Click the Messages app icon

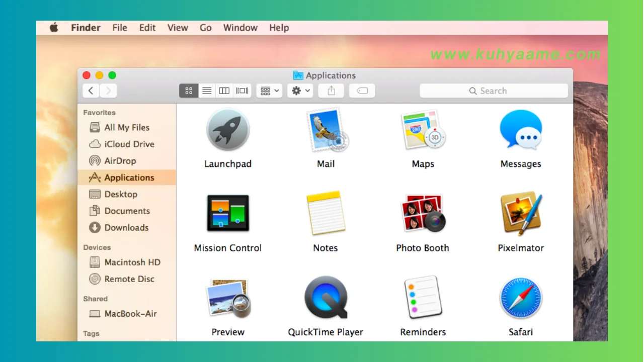point(521,130)
